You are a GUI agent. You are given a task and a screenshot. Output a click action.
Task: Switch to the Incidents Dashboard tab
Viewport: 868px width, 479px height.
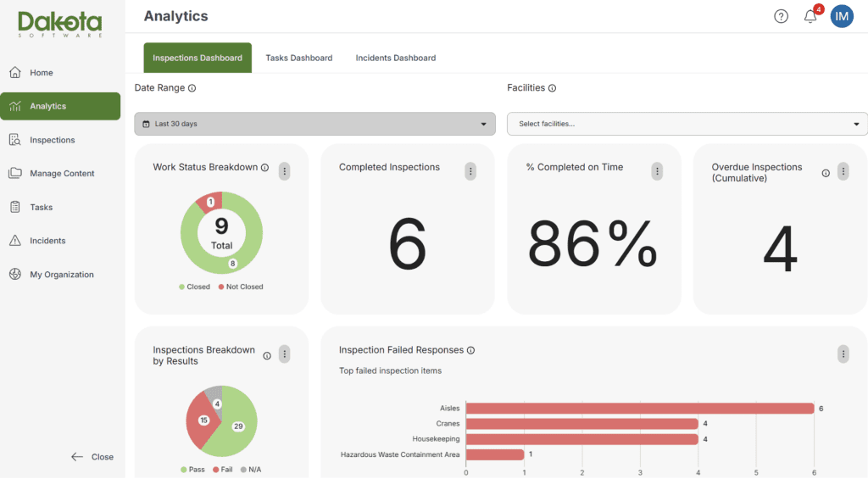click(x=396, y=58)
